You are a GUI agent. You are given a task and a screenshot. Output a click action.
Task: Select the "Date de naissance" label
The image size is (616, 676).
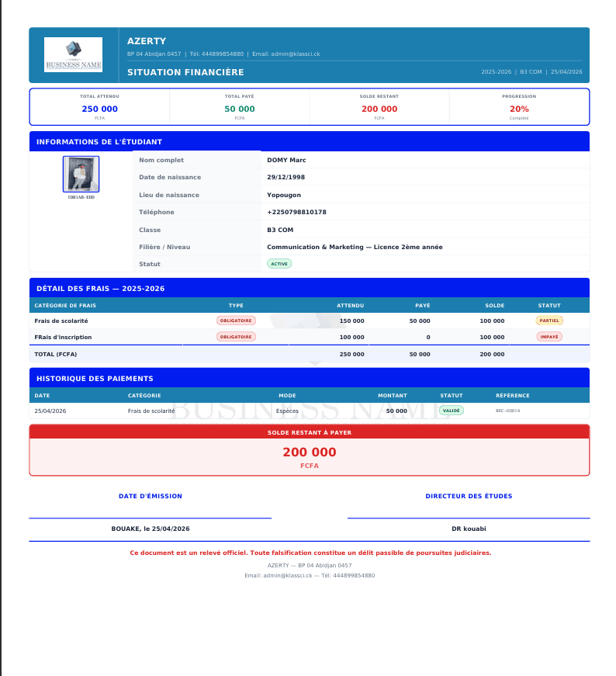[170, 177]
